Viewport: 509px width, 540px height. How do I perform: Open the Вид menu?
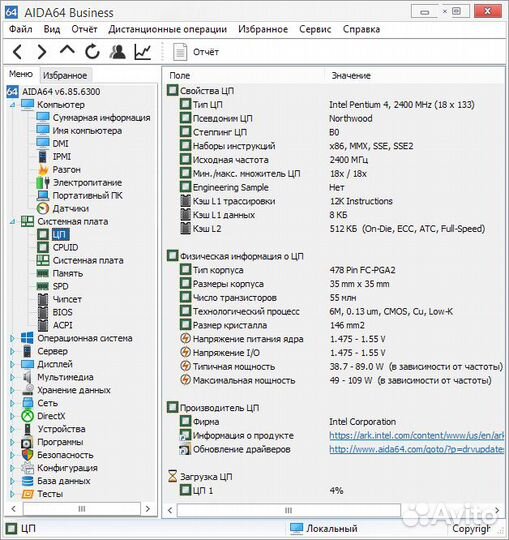[x=52, y=29]
